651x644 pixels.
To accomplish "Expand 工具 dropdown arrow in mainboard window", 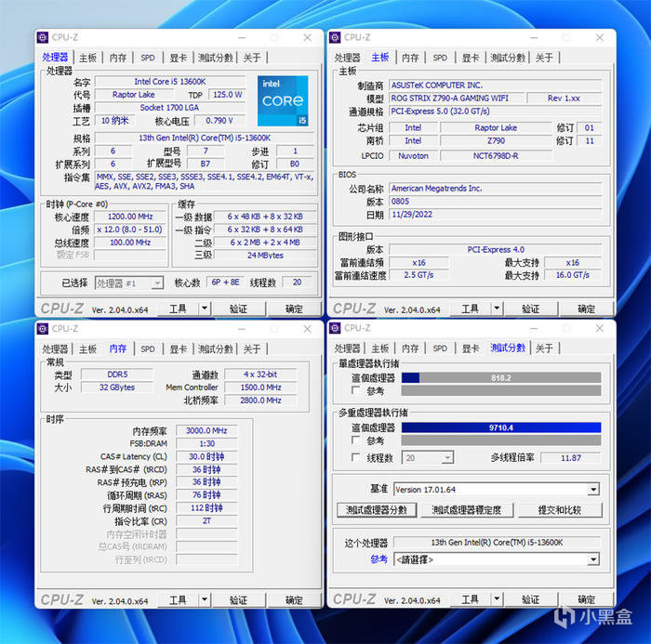I will point(497,309).
